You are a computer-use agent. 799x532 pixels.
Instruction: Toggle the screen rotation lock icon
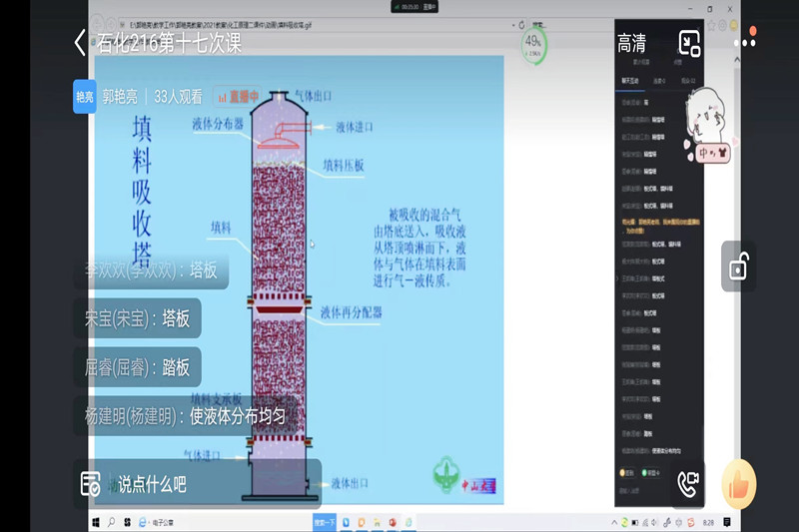pos(738,266)
